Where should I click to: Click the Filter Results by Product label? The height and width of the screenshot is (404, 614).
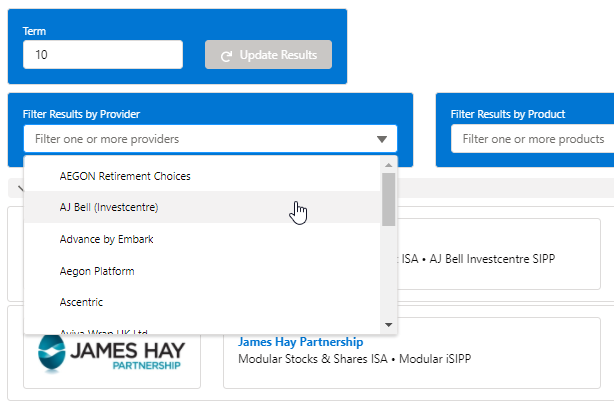[x=507, y=114]
